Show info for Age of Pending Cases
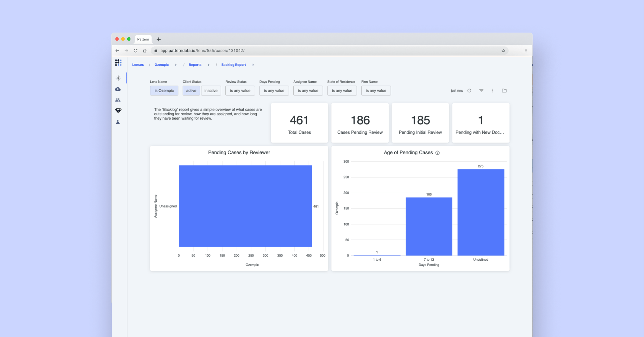The width and height of the screenshot is (644, 337). click(437, 153)
